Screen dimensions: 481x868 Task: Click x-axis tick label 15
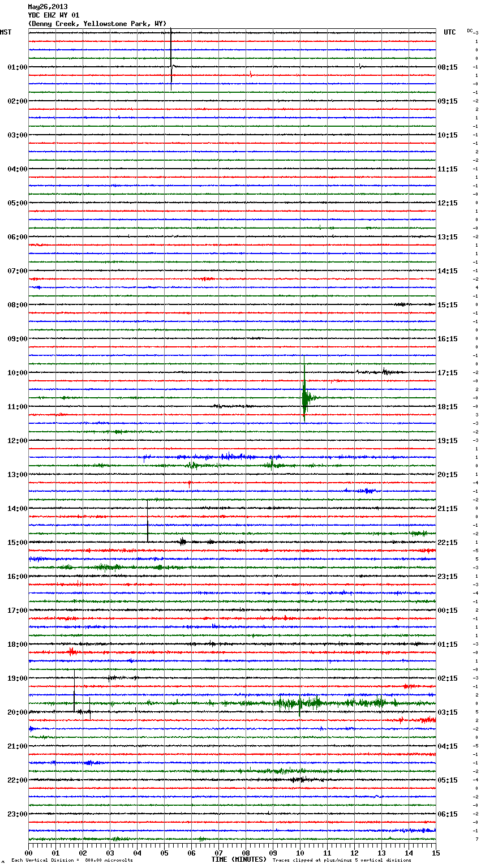pos(436,853)
